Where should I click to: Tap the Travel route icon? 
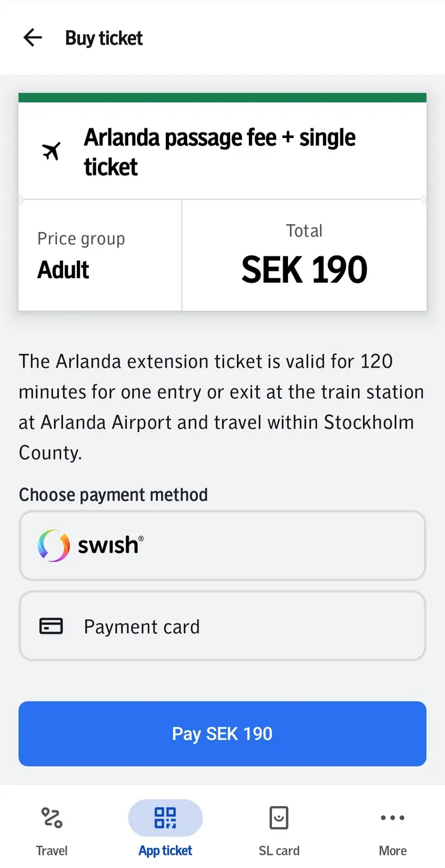click(x=52, y=818)
